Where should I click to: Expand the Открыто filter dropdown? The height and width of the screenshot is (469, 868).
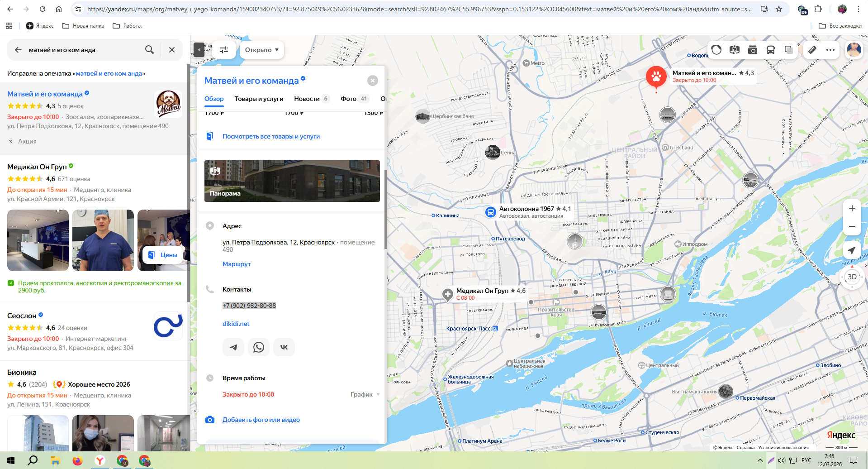(261, 50)
